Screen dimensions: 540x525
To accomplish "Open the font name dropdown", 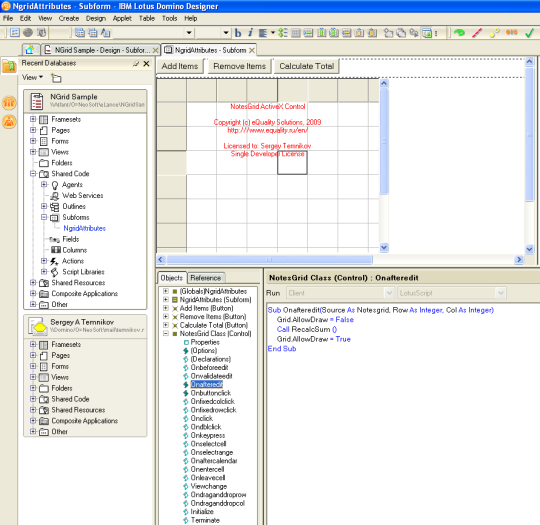I will coord(189,33).
